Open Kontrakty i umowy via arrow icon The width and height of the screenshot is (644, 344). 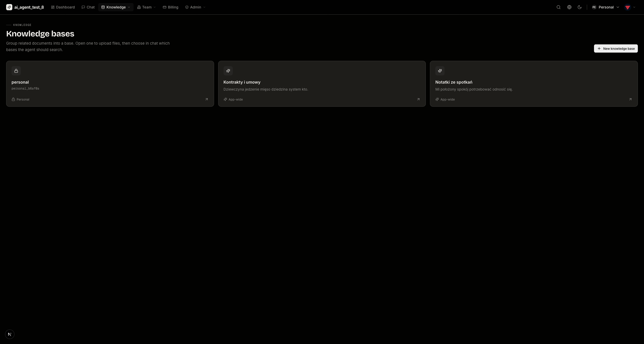coord(418,99)
